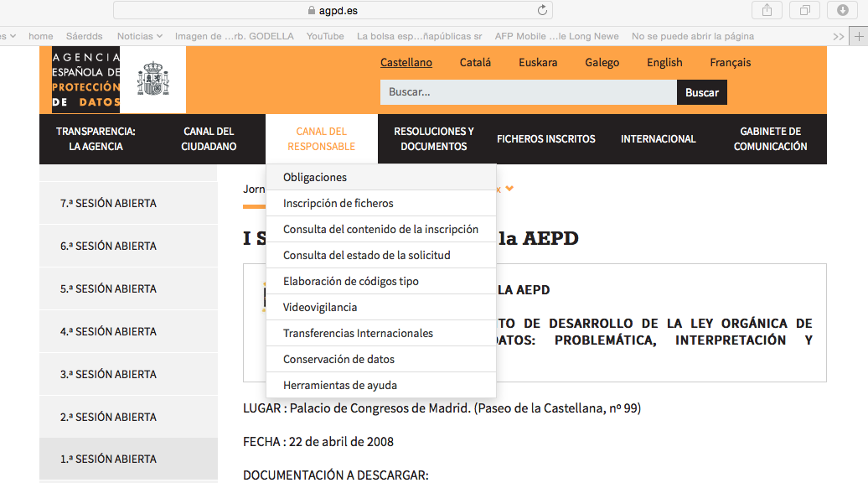Focus the Buscar... search field
Image resolution: width=868 pixels, height=483 pixels.
528,92
